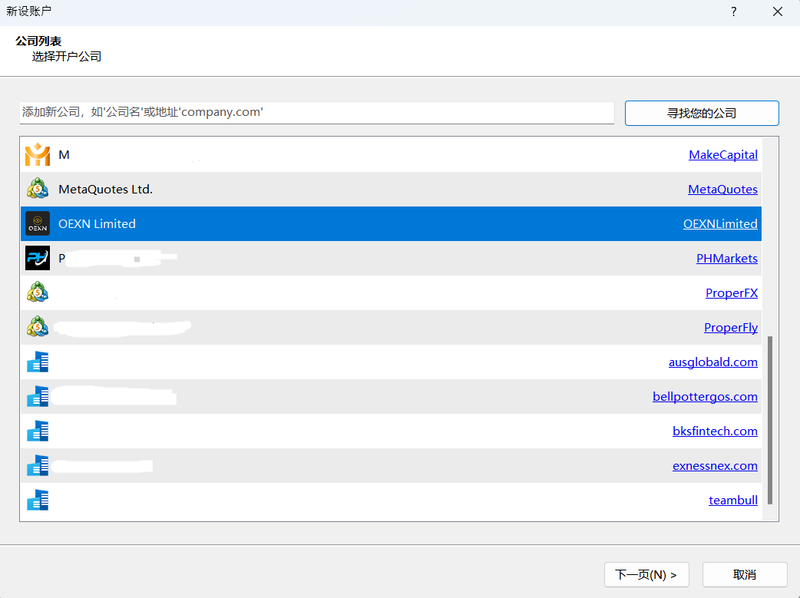Screen dimensions: 800x598
Task: Open the ausglobald.com link
Action: tap(713, 362)
